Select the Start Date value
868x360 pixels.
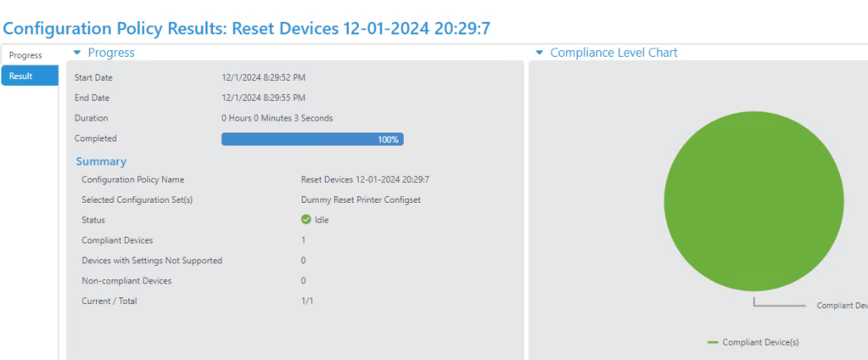tap(263, 78)
